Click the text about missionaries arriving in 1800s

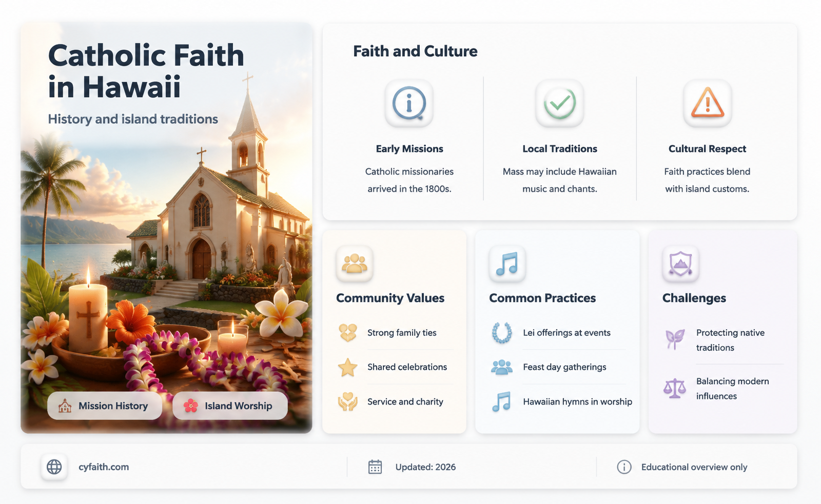point(409,180)
